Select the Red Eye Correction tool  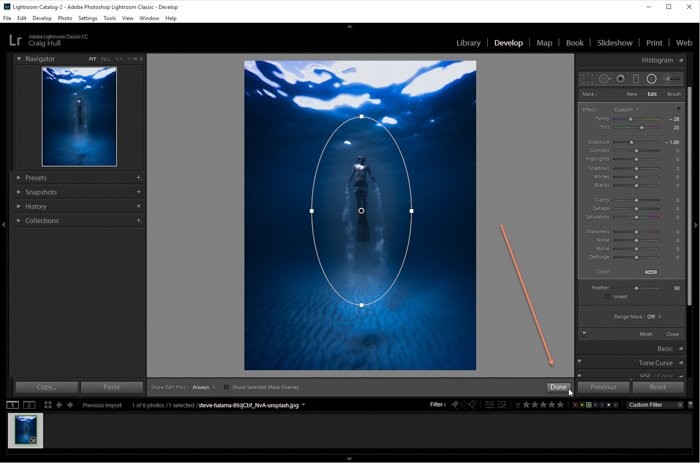coord(621,79)
